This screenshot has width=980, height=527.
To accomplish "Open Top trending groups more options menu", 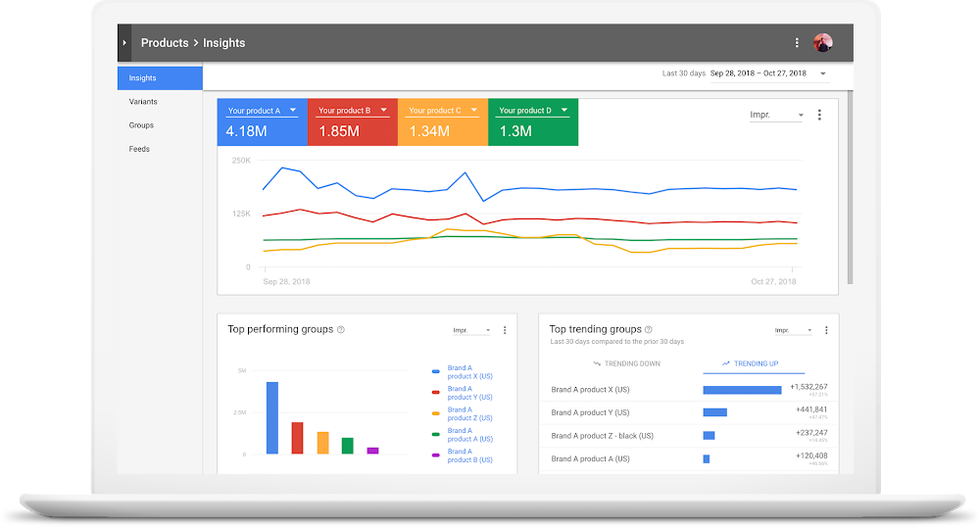I will (x=826, y=330).
